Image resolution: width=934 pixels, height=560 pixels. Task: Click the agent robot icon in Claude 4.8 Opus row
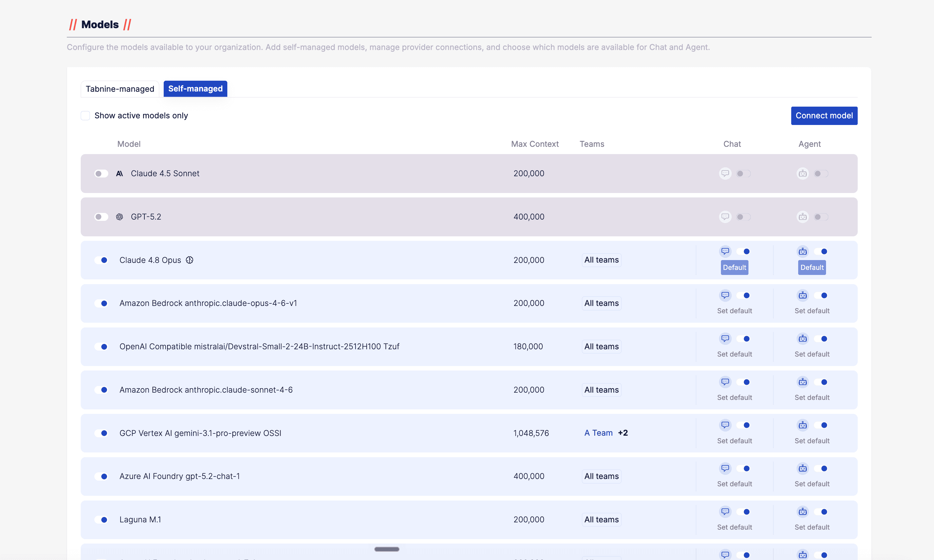(x=803, y=251)
